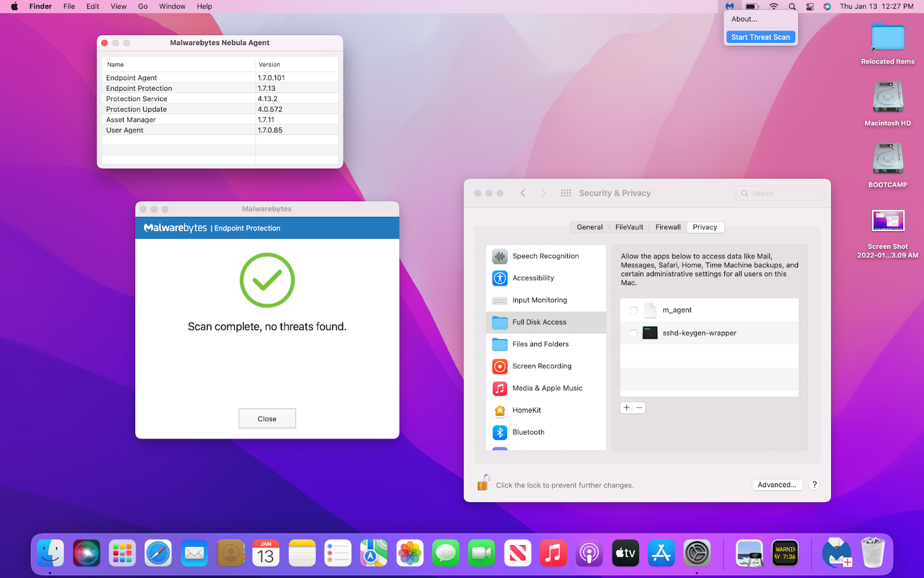Choose Start Threat Scan from the menu
This screenshot has height=578, width=924.
click(x=760, y=37)
